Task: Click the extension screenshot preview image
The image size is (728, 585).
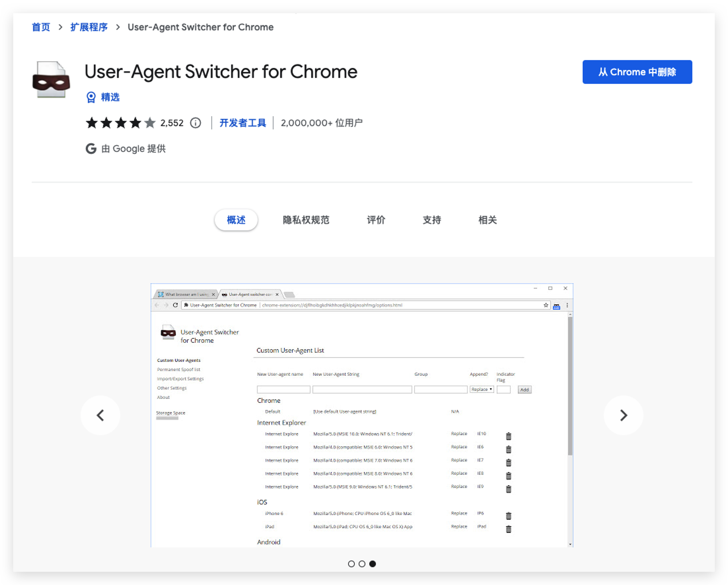Action: [x=362, y=415]
